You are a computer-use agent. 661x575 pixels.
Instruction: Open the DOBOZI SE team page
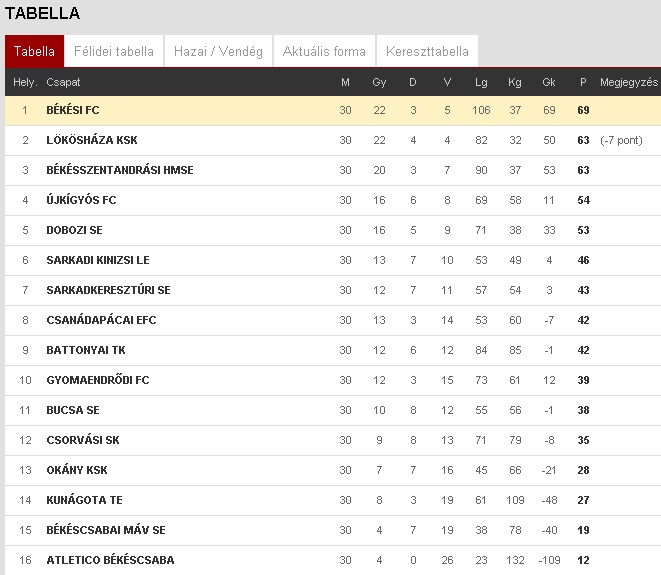(75, 230)
